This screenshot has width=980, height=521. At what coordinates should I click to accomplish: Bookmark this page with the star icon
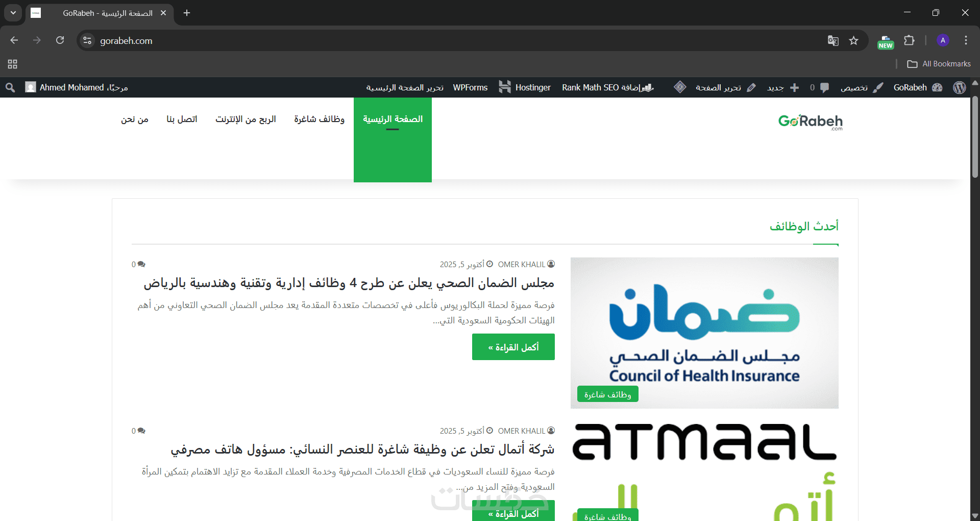click(853, 40)
